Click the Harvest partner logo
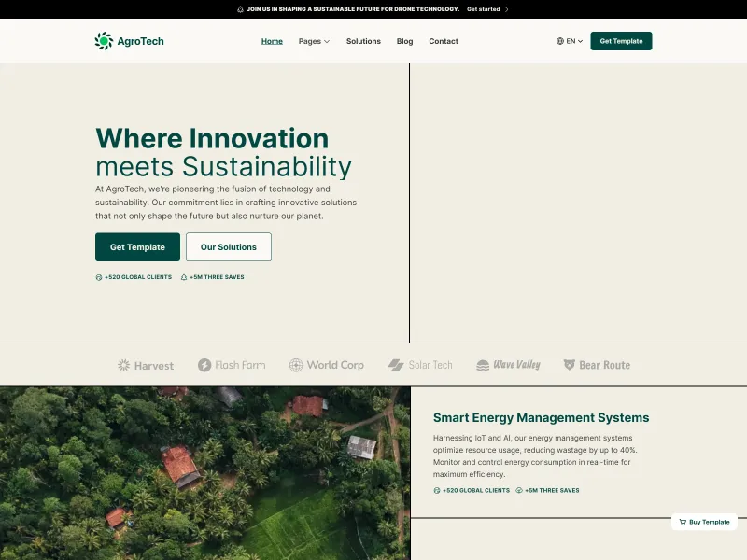747x560 pixels. coord(146,365)
